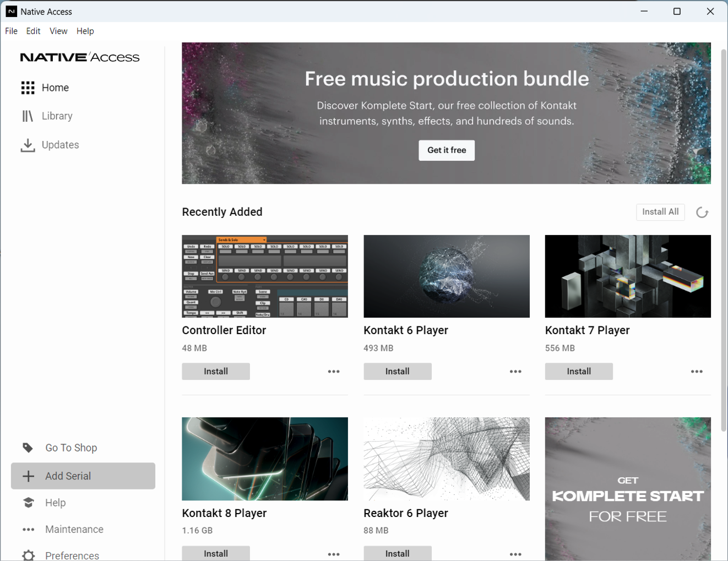Click the 1.16 GB size text
Image resolution: width=728 pixels, height=561 pixels.
click(x=197, y=531)
